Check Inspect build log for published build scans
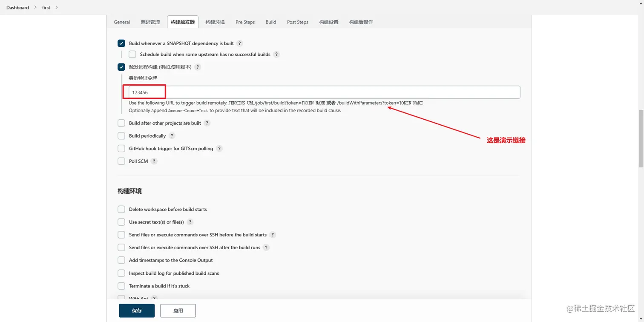 (121, 273)
